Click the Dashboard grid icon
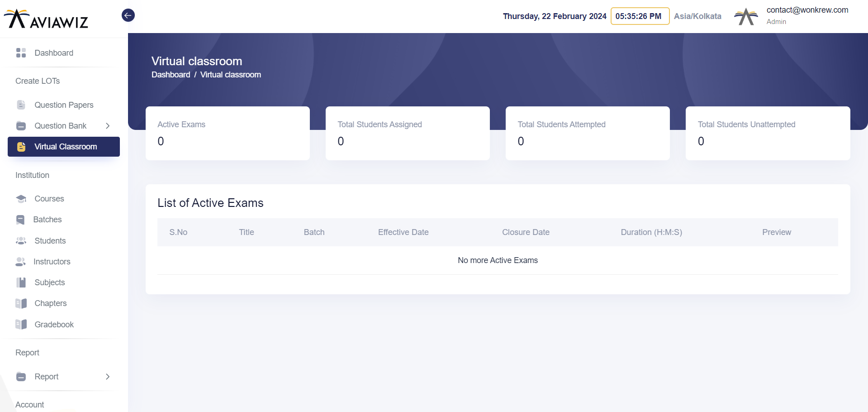This screenshot has height=412, width=868. pyautogui.click(x=21, y=53)
